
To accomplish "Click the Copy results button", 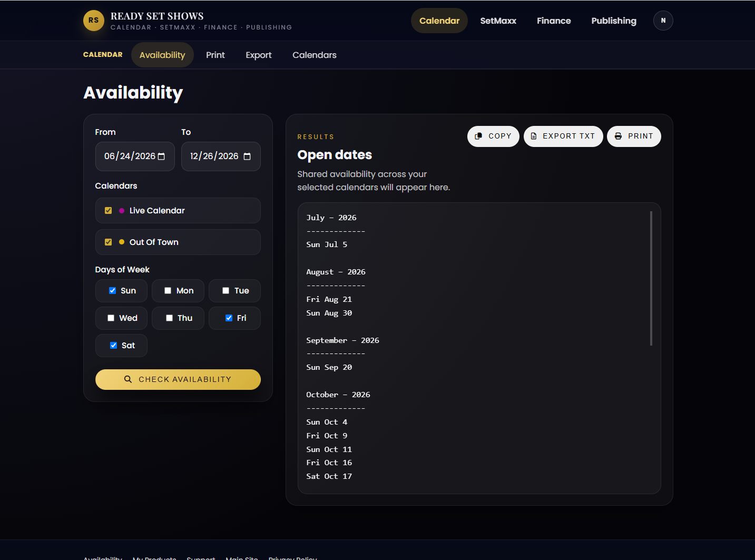I will click(x=493, y=136).
